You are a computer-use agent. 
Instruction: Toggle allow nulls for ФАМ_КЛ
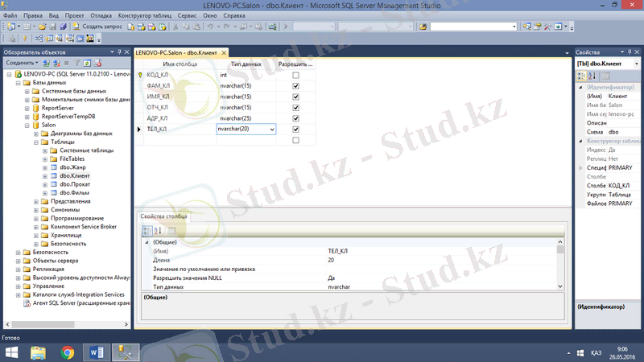(295, 86)
